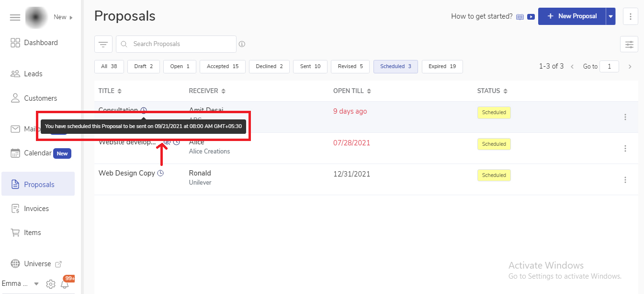
Task: Expand the Emma user account dropdown
Action: pos(36,284)
